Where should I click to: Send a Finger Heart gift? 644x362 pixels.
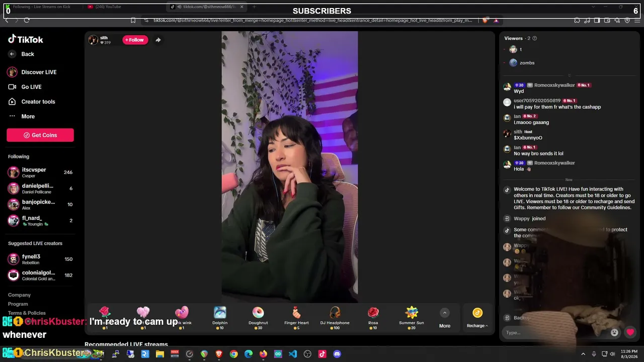point(296,318)
